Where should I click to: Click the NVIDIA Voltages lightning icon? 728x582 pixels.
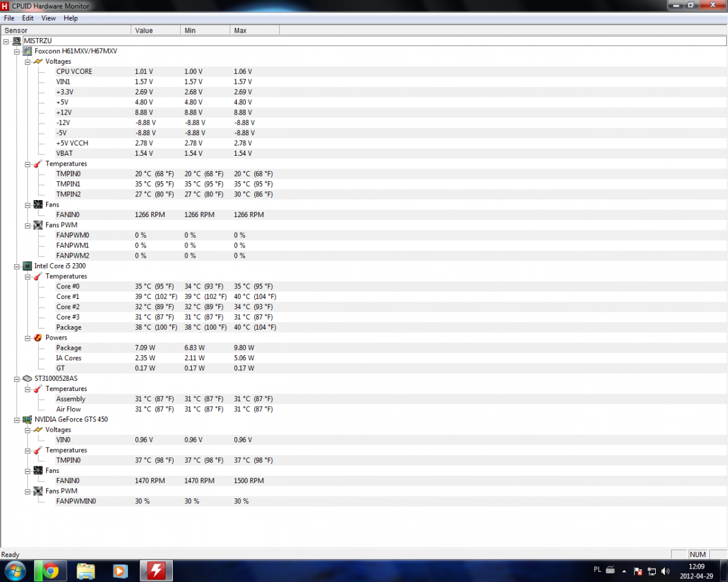pyautogui.click(x=38, y=429)
